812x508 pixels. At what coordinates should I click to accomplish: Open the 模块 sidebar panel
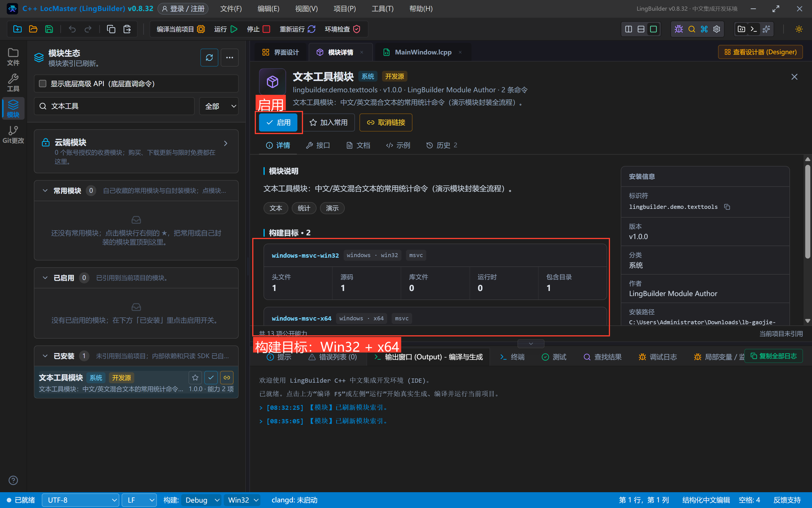tap(13, 109)
